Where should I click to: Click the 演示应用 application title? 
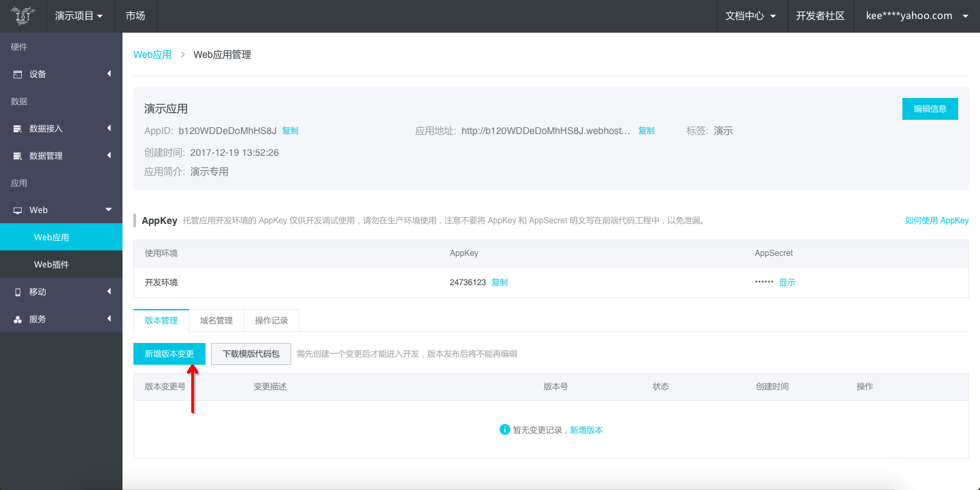(166, 109)
